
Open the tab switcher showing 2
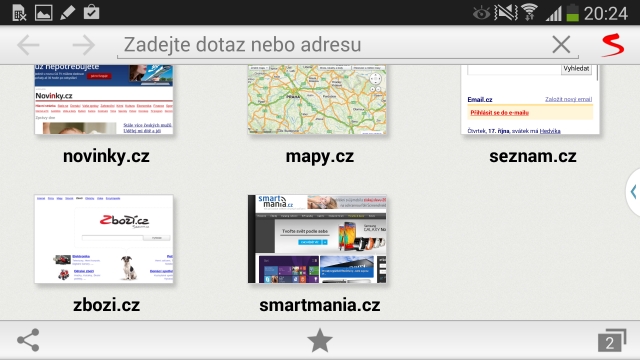pyautogui.click(x=611, y=340)
